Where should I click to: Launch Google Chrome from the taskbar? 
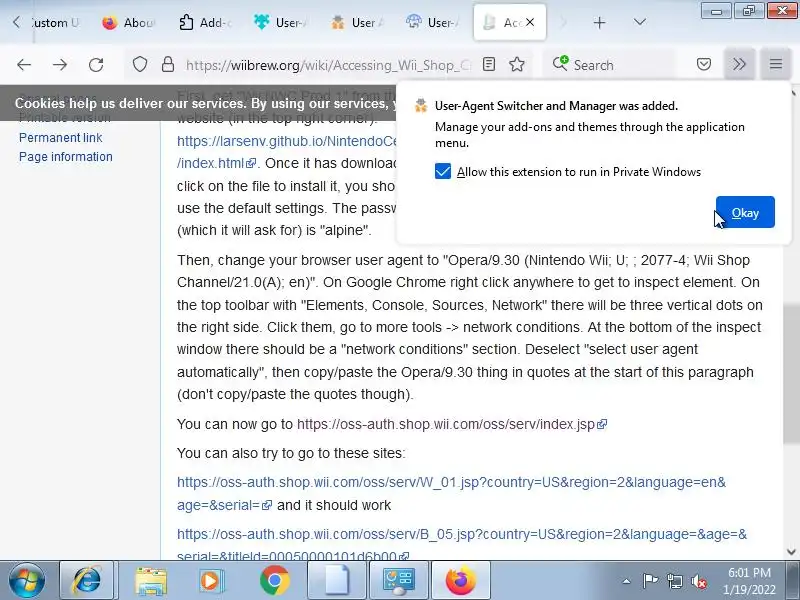point(274,580)
